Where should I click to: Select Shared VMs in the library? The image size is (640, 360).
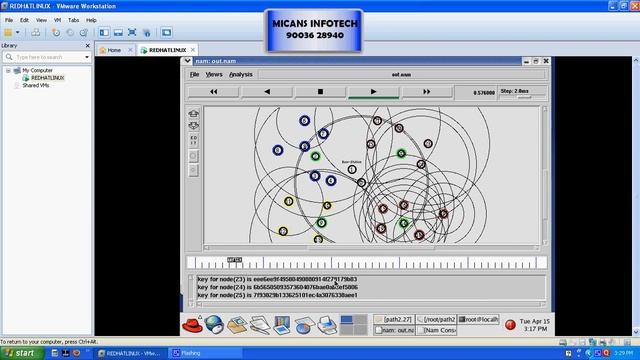[36, 85]
